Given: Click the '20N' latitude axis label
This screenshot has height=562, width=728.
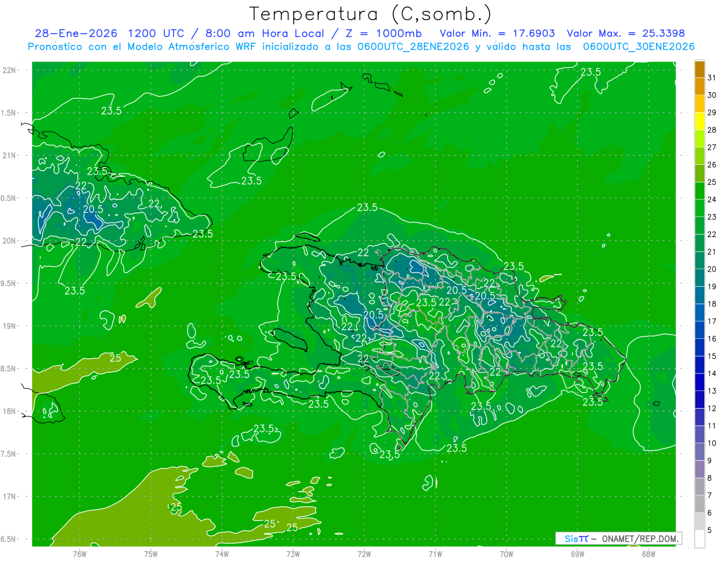Looking at the screenshot, I should (10, 241).
